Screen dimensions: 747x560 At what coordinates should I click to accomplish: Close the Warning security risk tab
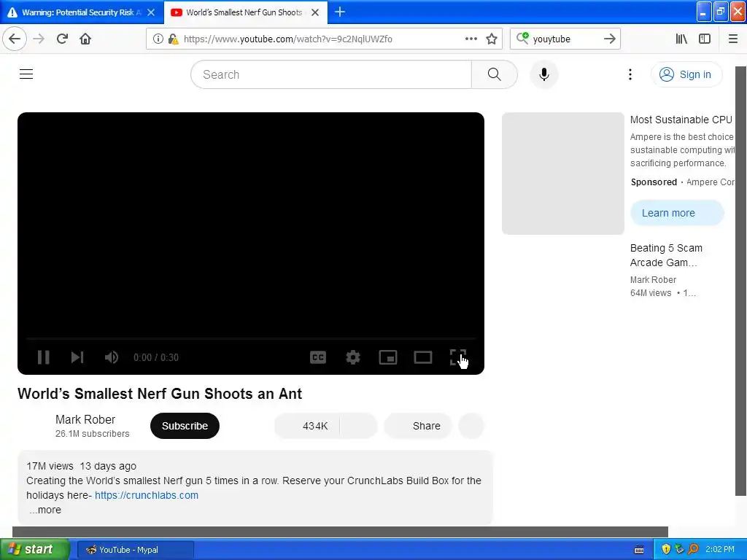(x=151, y=12)
